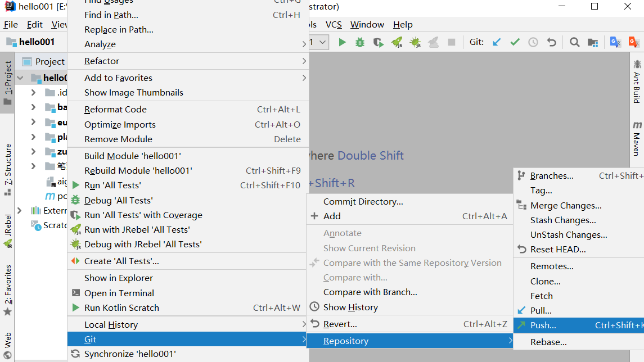Image resolution: width=644 pixels, height=362 pixels.
Task: Choose Revert in Git submenu
Action: 410,324
